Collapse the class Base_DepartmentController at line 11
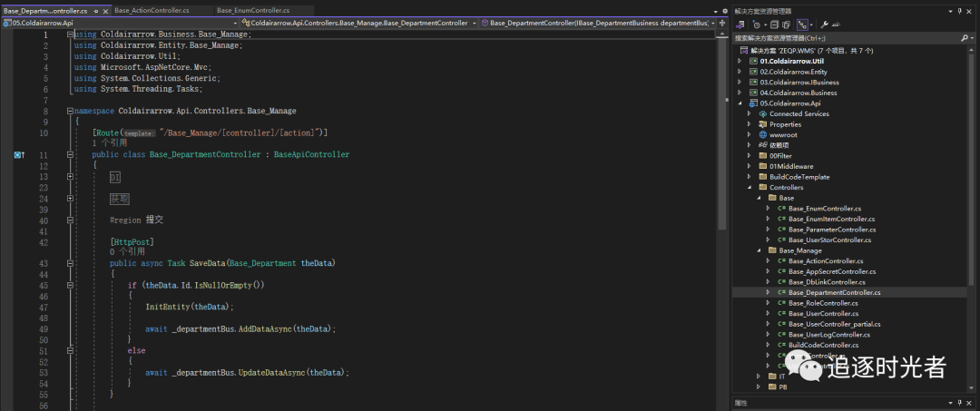 70,154
